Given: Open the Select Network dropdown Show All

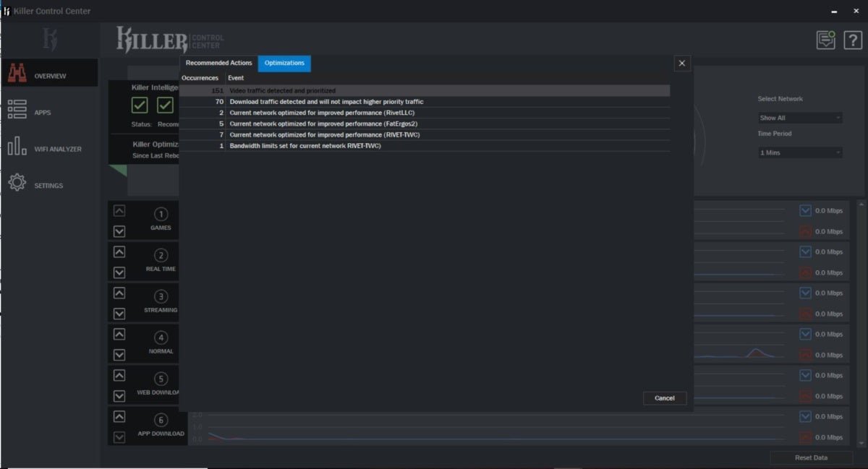Looking at the screenshot, I should tap(800, 118).
